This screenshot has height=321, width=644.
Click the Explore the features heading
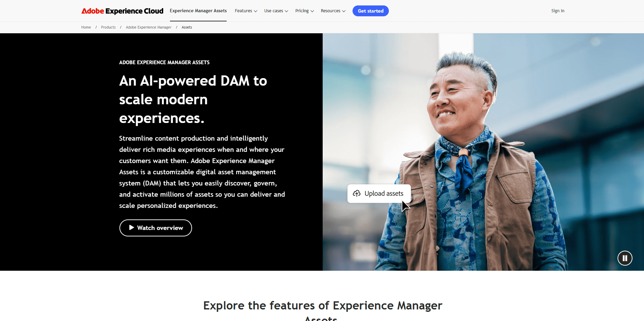[323, 310]
